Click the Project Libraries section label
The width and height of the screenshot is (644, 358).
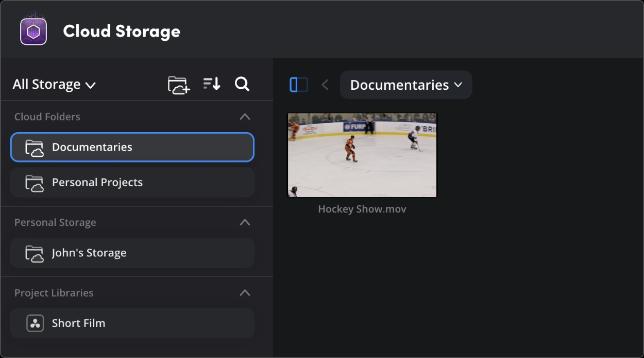click(x=54, y=292)
